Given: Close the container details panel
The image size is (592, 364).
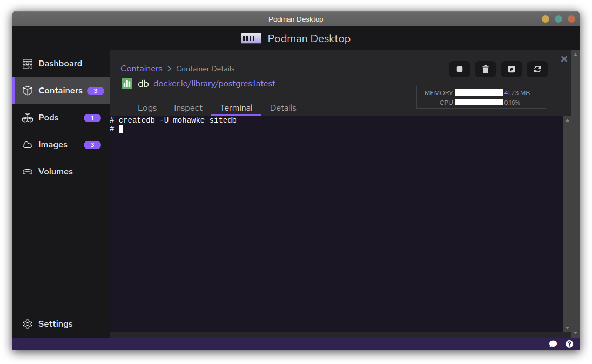Looking at the screenshot, I should pyautogui.click(x=564, y=59).
